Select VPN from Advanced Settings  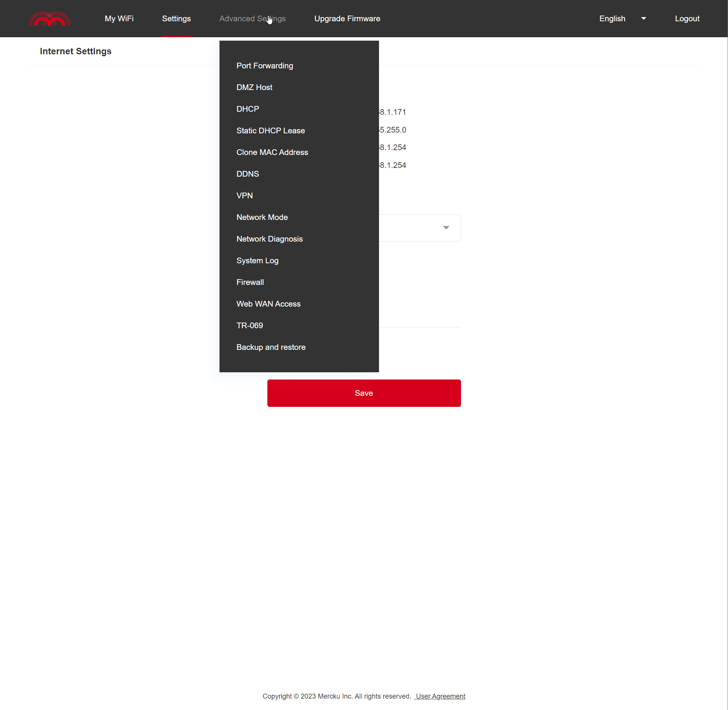pyautogui.click(x=244, y=196)
